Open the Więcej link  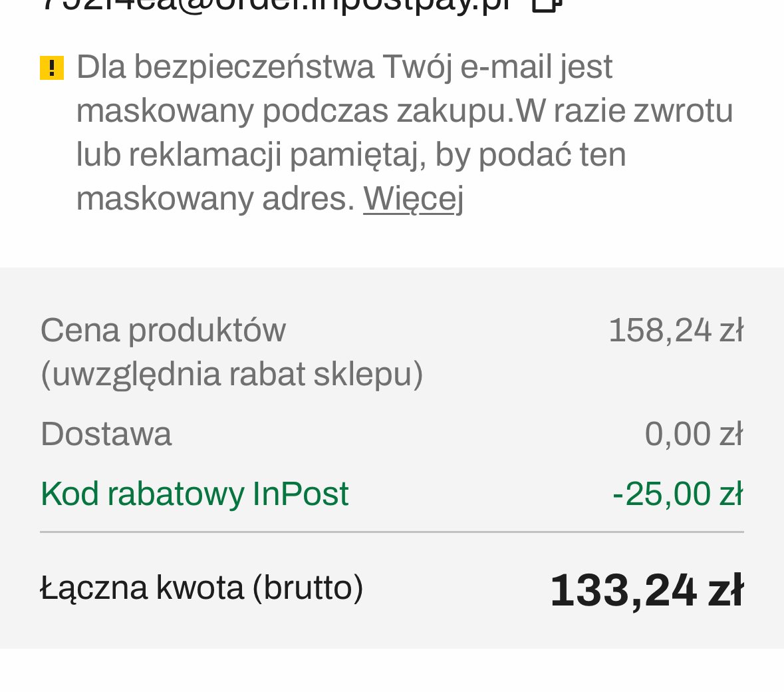(x=414, y=199)
